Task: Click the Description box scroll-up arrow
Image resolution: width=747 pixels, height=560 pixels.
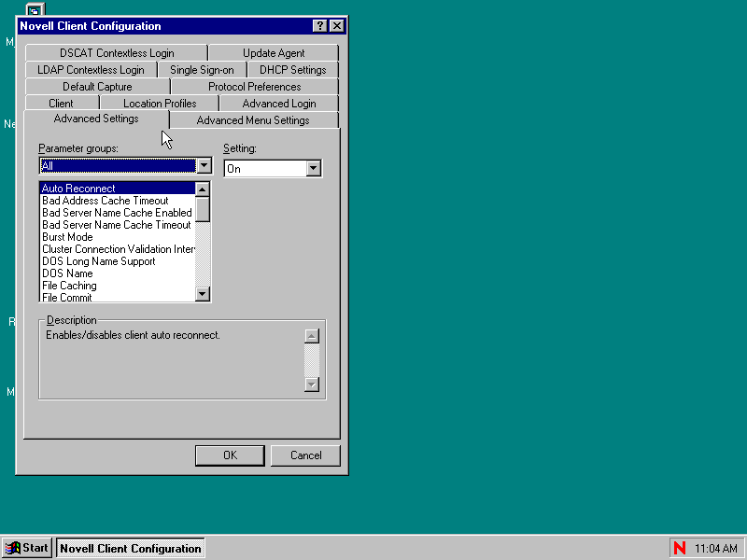Action: point(312,336)
